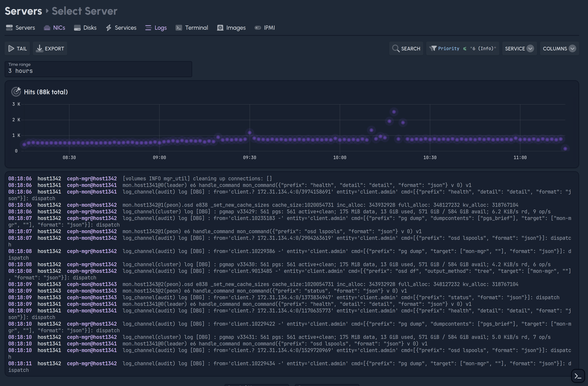Click the mon.host1342@1(peon).osd e838 log line
Screen dimensions: 588x386
point(290,205)
